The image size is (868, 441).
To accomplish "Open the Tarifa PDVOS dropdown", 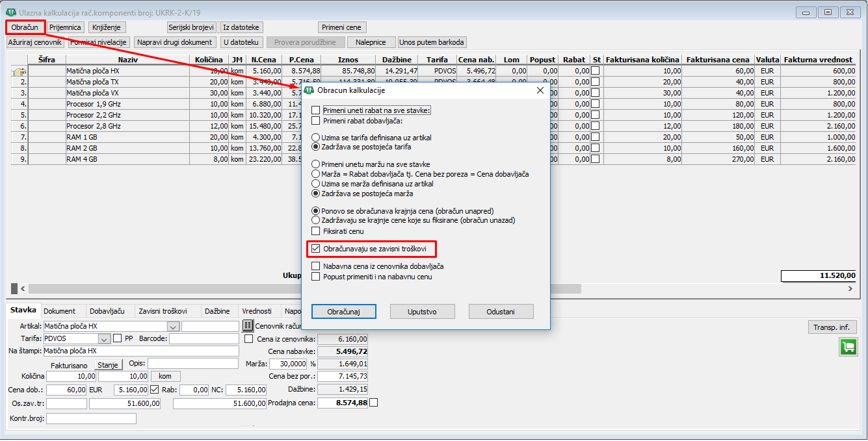I will point(104,338).
